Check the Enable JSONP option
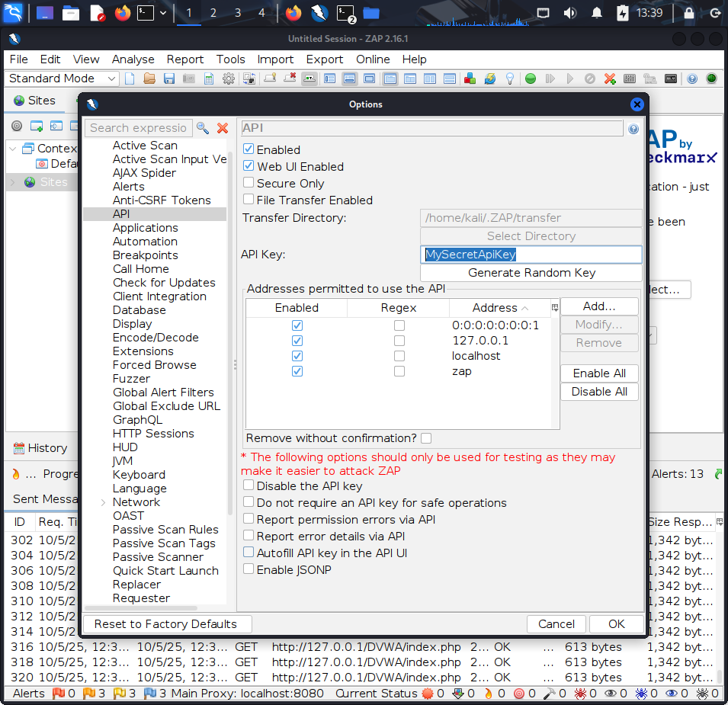The image size is (728, 705). coord(249,569)
